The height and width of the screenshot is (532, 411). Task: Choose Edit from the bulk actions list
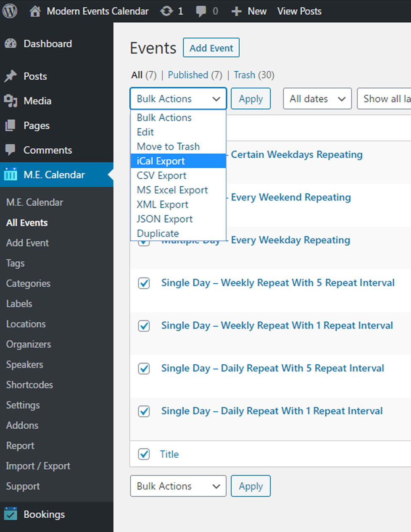[178, 132]
